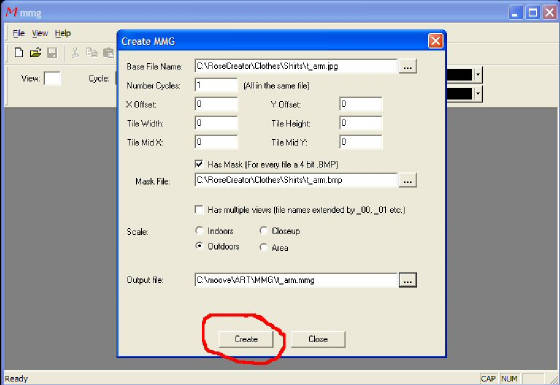
Task: Click the Open folder toolbar icon
Action: coord(35,53)
